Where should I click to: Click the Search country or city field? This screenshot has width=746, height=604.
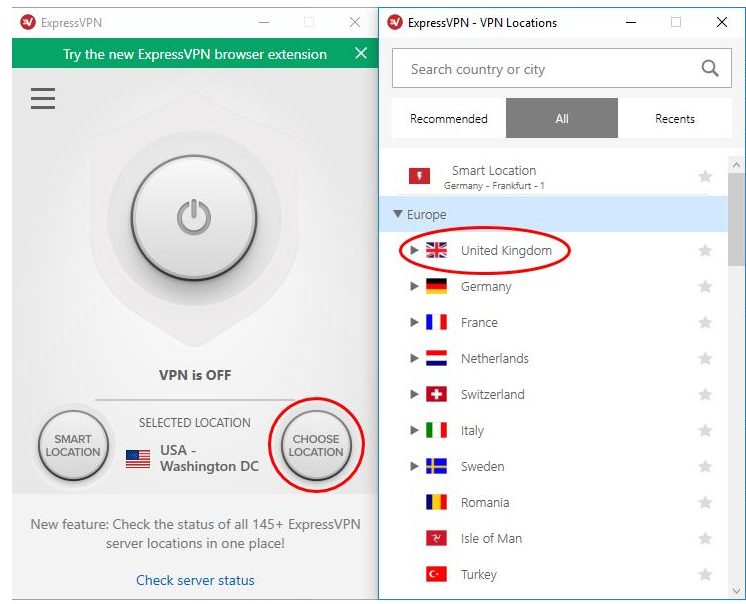(561, 68)
